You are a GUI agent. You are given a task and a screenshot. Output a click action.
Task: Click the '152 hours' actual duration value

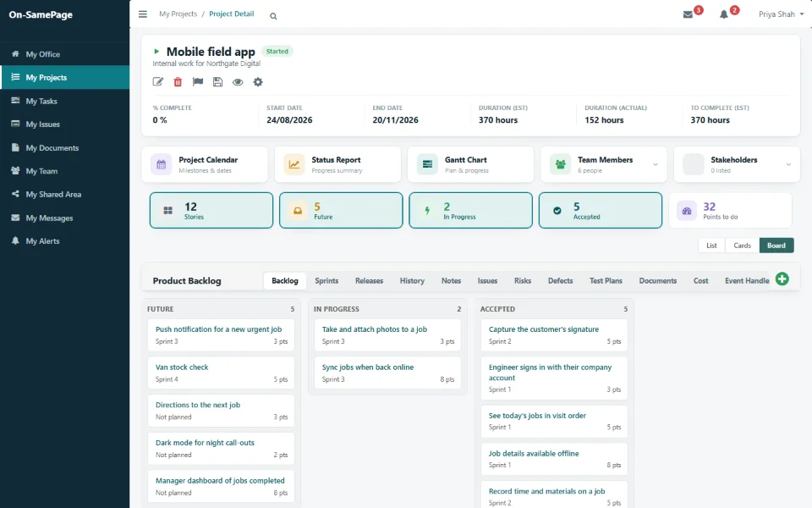pyautogui.click(x=604, y=120)
